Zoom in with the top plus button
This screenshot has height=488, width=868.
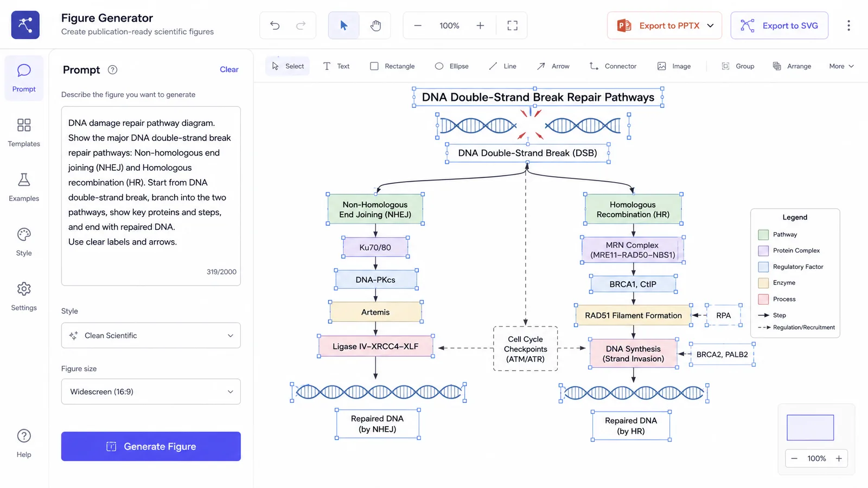pos(480,25)
